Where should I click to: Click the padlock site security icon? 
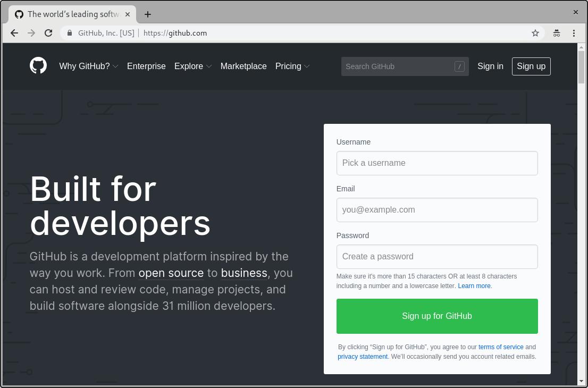click(70, 33)
